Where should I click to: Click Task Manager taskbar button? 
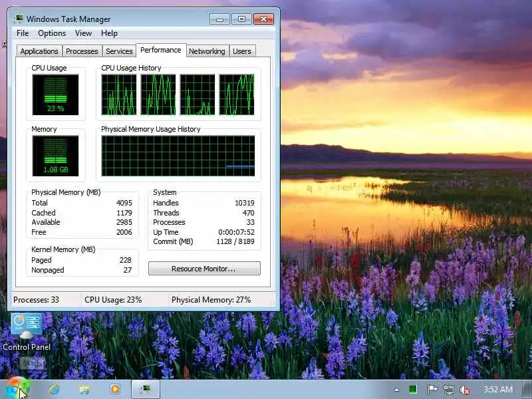pyautogui.click(x=146, y=389)
